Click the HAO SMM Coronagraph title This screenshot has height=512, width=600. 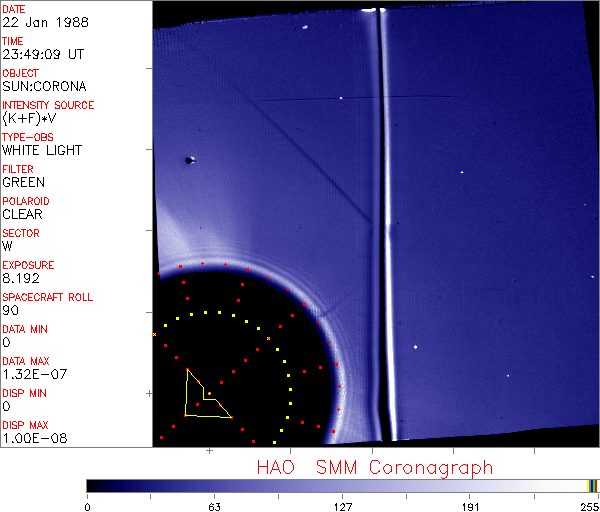pyautogui.click(x=374, y=467)
